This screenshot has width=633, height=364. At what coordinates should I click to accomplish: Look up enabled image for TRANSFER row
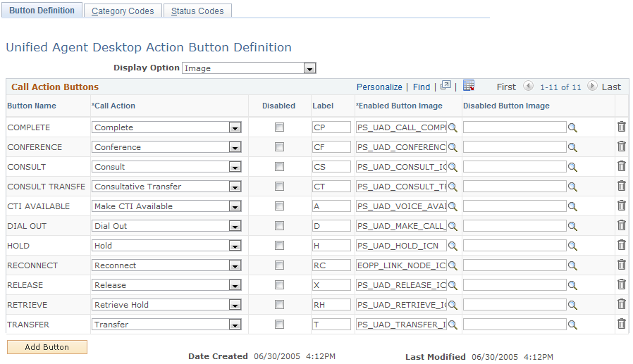(453, 325)
